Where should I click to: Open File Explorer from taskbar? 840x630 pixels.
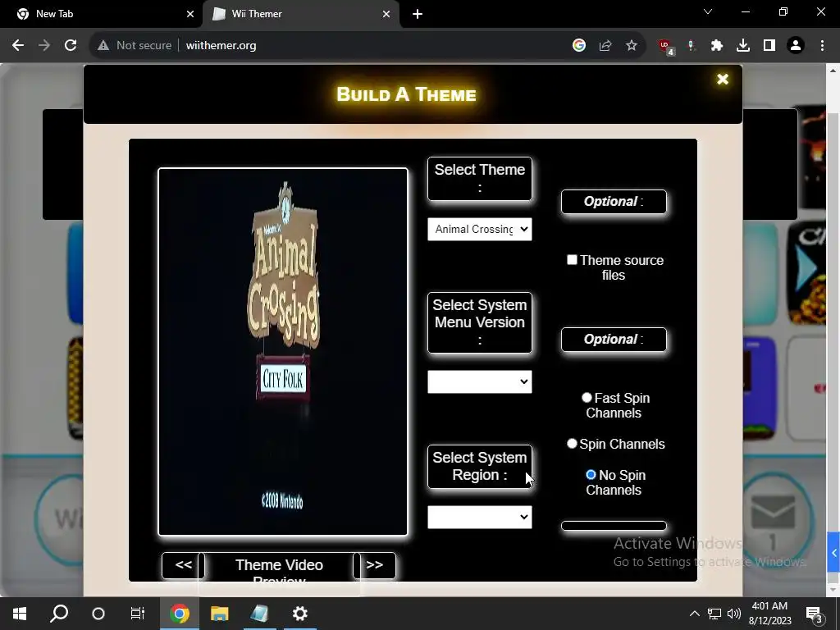pyautogui.click(x=219, y=614)
